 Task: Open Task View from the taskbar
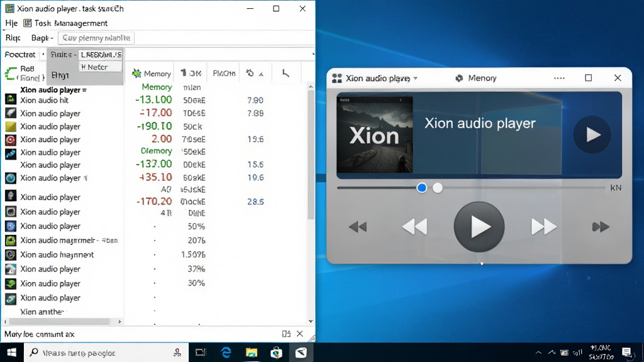click(201, 352)
